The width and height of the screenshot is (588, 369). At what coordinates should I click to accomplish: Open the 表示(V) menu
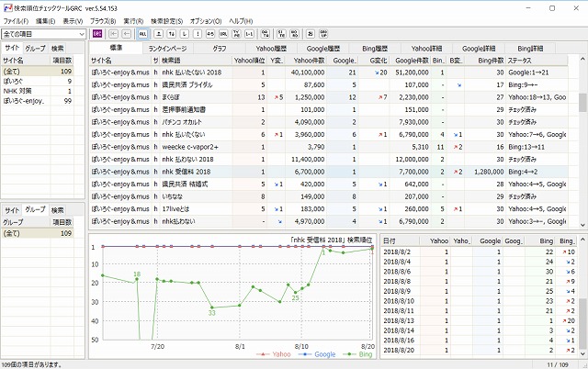(x=73, y=21)
